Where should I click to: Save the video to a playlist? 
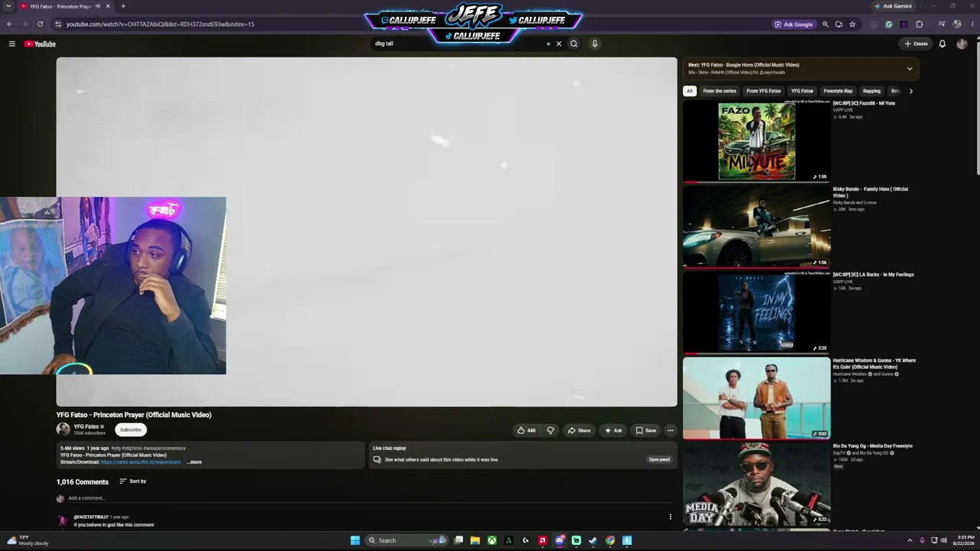pyautogui.click(x=645, y=430)
